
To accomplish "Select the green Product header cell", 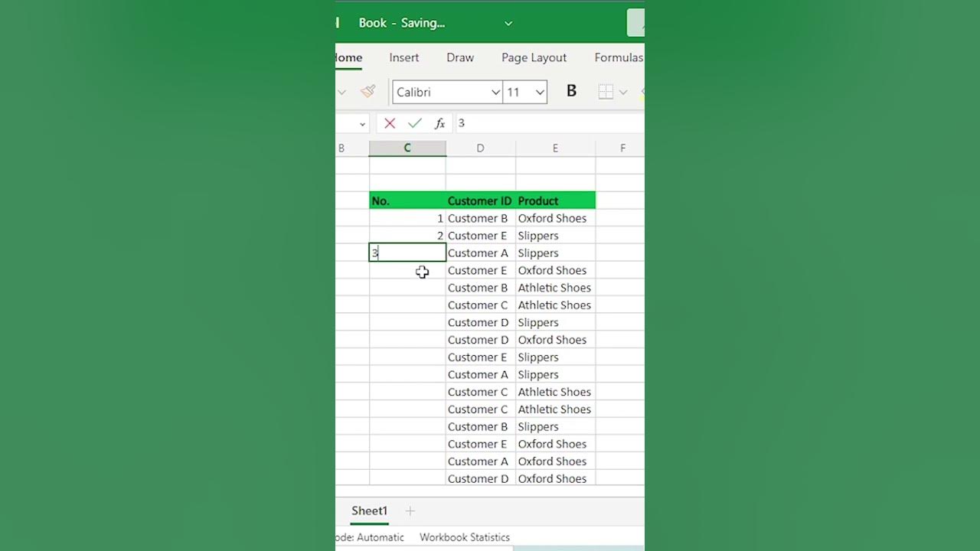I will (x=555, y=201).
